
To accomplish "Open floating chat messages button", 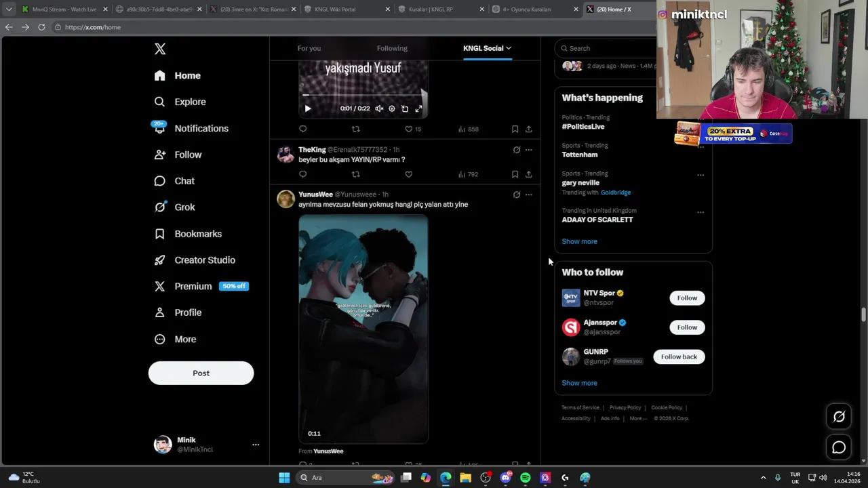I will [x=839, y=447].
